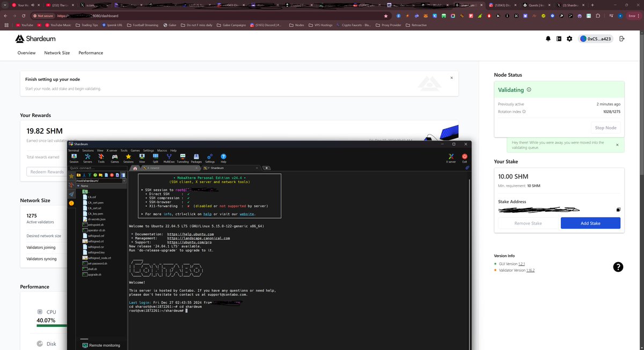
Task: Open the Shardeum dashboard settings gear
Action: coord(569,39)
